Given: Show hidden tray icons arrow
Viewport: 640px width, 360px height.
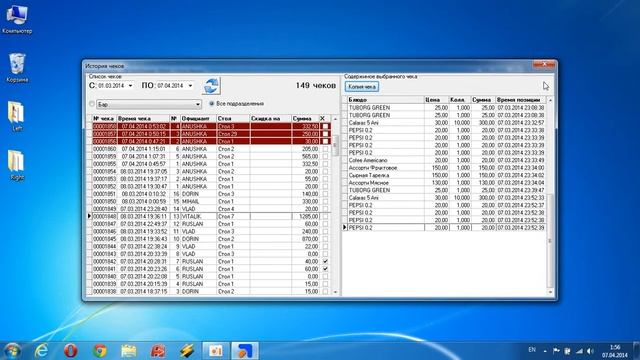Looking at the screenshot, I should coord(545,351).
